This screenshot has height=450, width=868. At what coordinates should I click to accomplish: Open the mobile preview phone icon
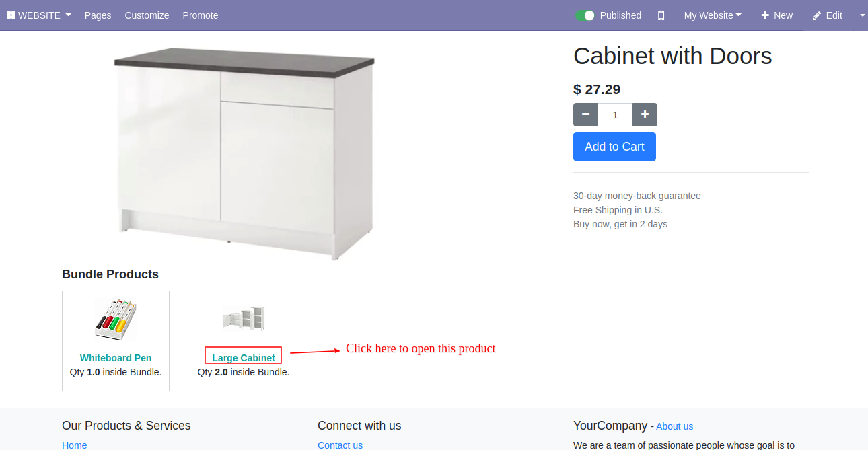point(661,15)
